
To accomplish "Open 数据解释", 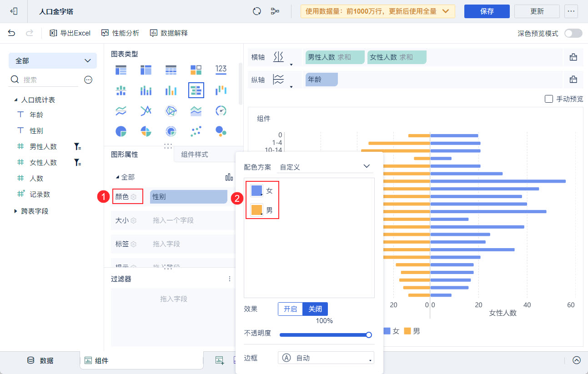I will coord(169,33).
